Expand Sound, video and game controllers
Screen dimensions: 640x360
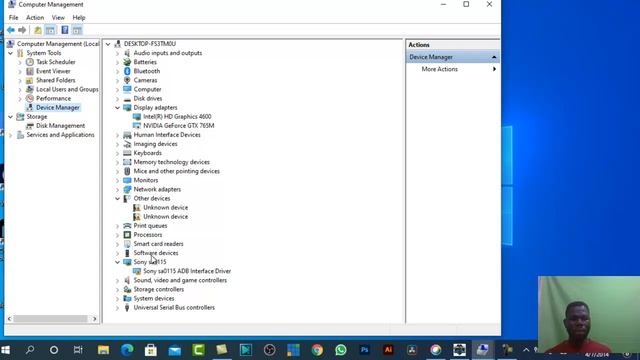118,280
